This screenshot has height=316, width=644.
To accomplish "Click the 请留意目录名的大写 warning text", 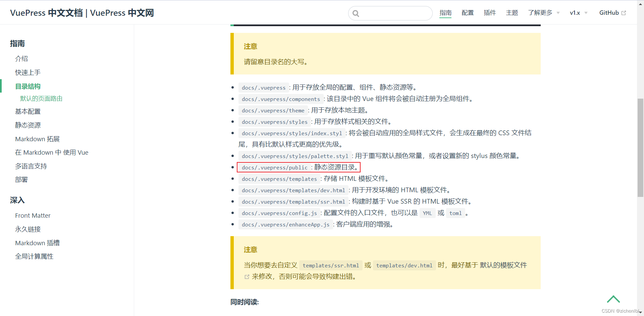I will point(276,62).
